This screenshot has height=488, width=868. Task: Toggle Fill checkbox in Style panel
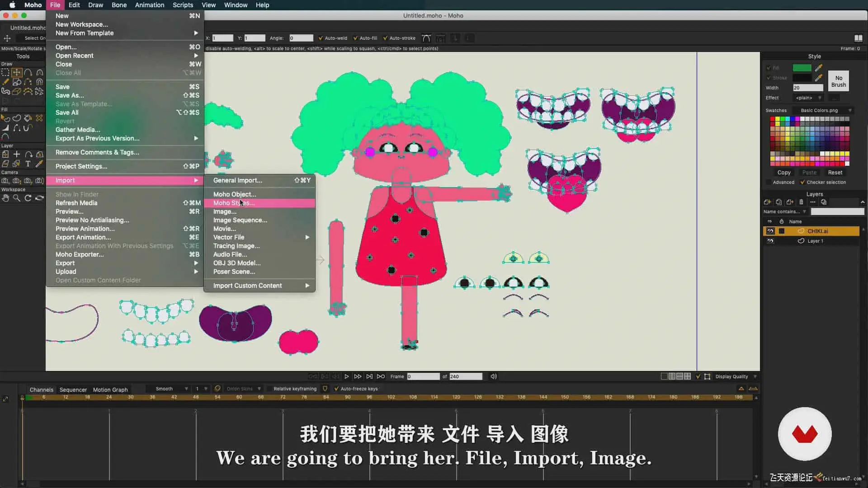point(769,68)
